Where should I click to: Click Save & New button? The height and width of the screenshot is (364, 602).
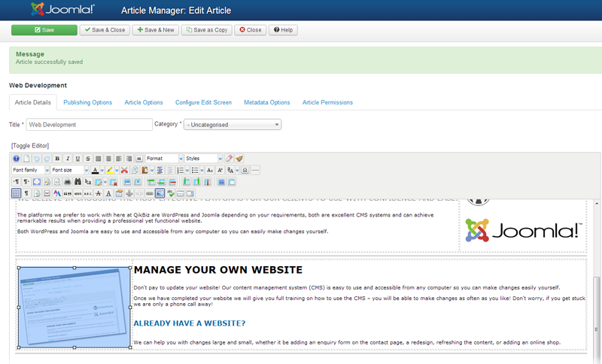click(x=156, y=30)
